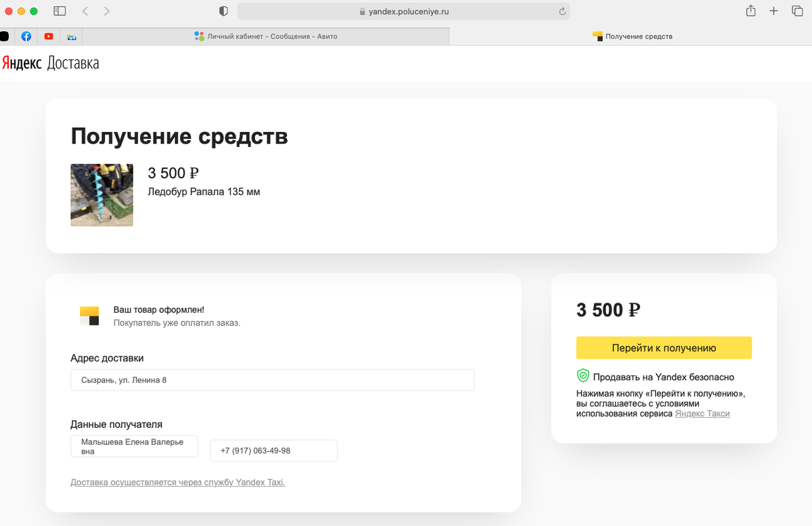Image resolution: width=812 pixels, height=526 pixels.
Task: Click the Данные получателя label
Action: click(x=116, y=424)
